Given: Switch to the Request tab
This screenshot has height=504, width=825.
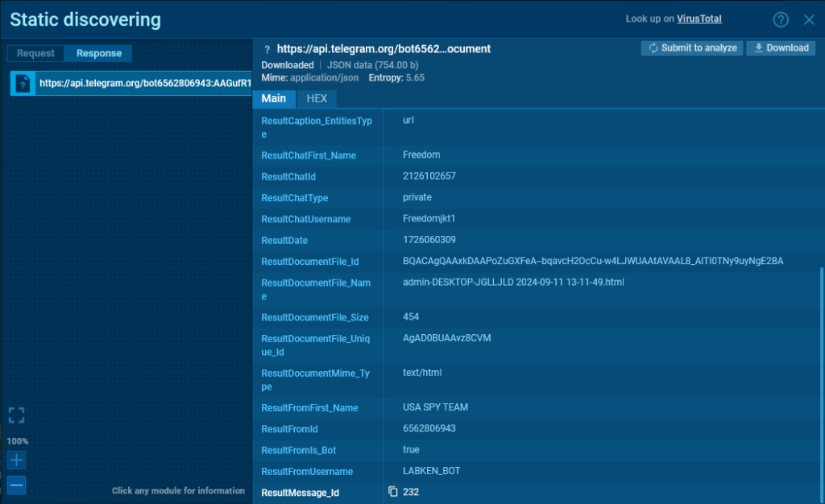Looking at the screenshot, I should pos(35,54).
